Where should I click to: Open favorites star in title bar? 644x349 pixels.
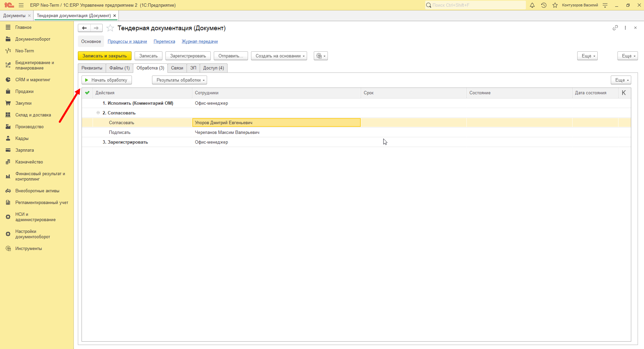coord(555,5)
